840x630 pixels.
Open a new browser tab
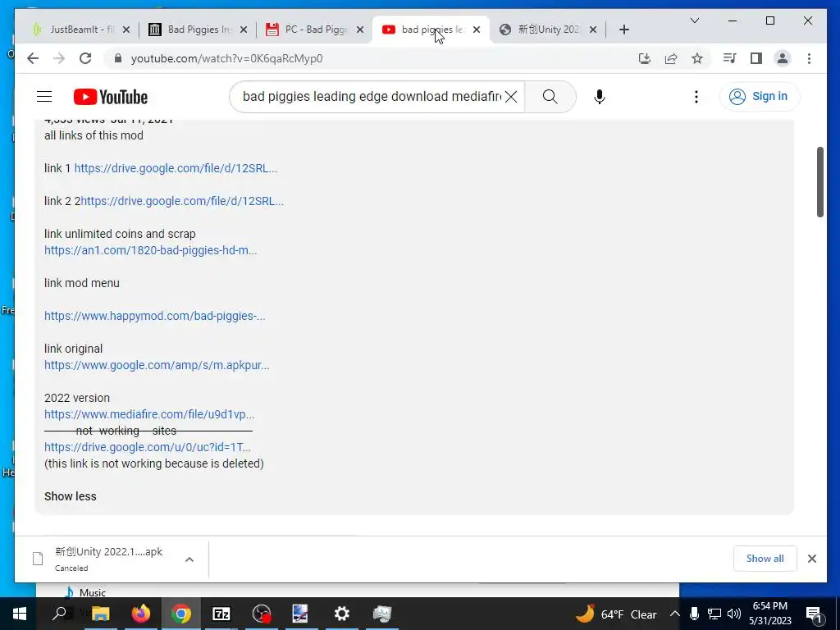point(623,30)
